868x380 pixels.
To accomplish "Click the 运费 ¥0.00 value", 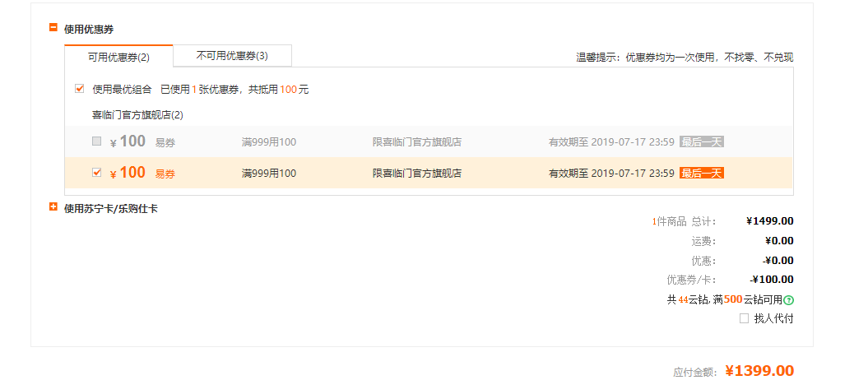I will click(x=779, y=241).
